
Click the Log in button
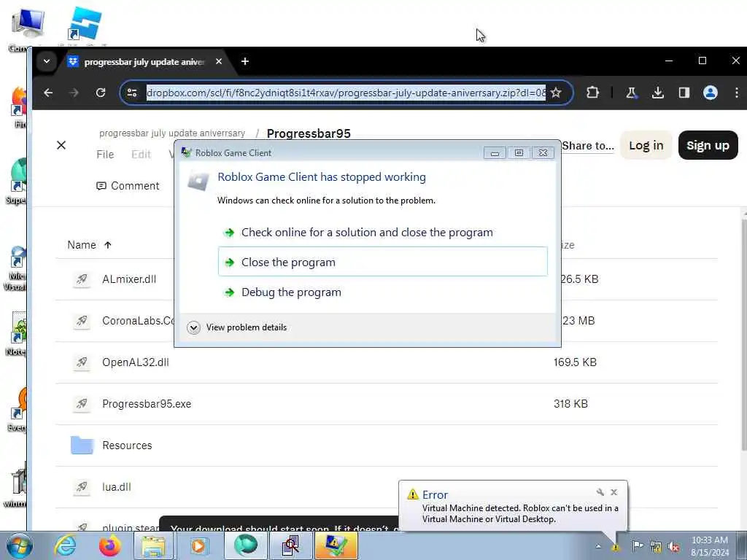click(x=646, y=145)
